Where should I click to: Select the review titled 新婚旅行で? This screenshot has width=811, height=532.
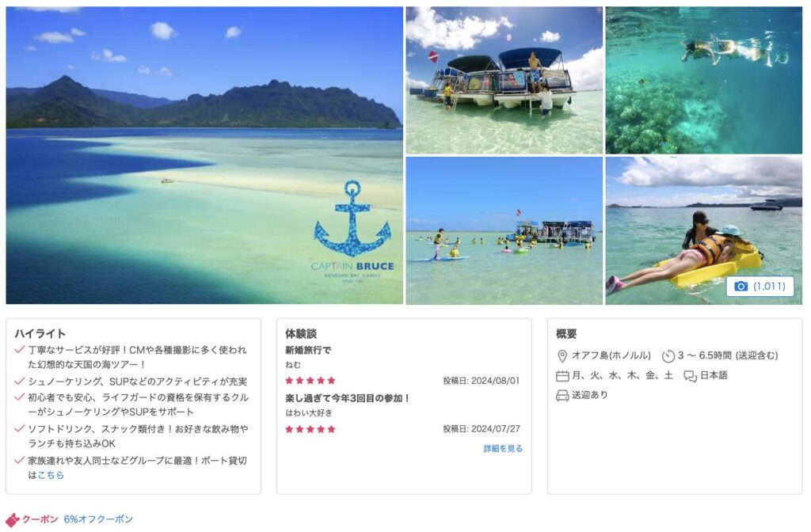click(308, 350)
